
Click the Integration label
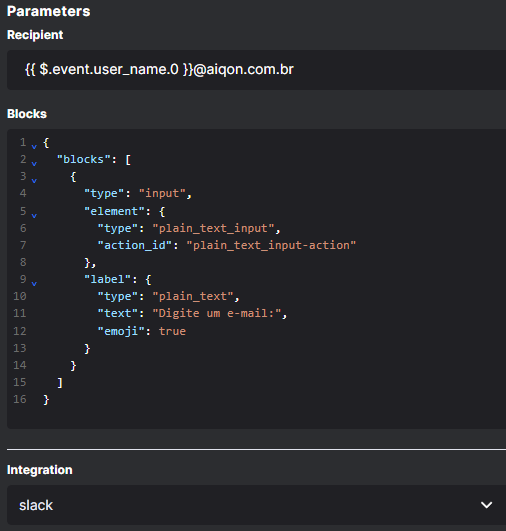[x=40, y=470]
